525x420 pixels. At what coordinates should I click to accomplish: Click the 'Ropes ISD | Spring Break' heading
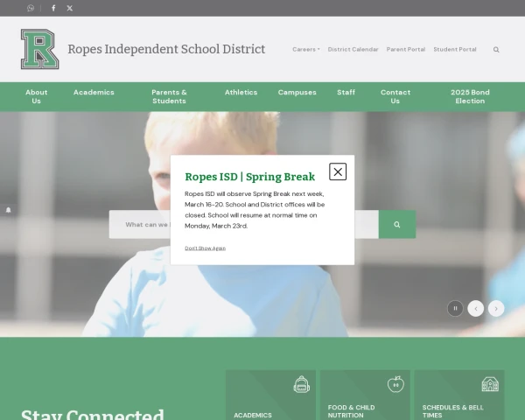(249, 177)
